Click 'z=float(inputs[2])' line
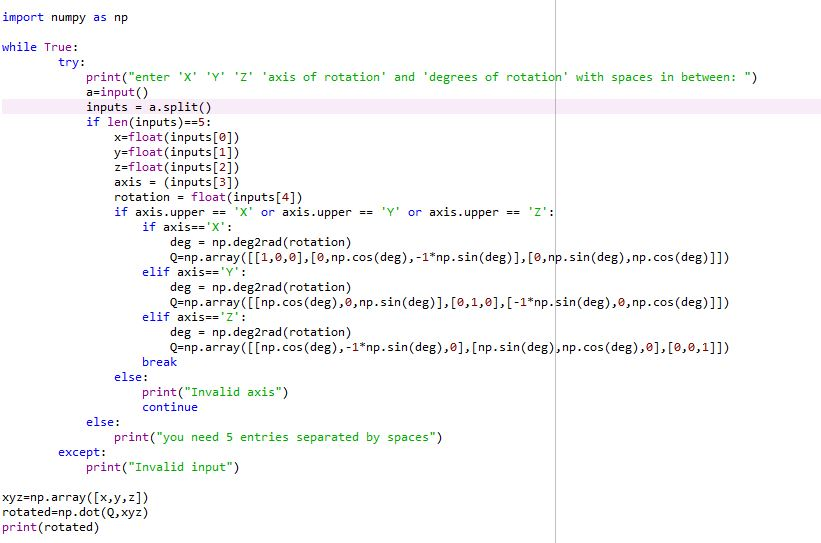821x543 pixels. click(176, 168)
